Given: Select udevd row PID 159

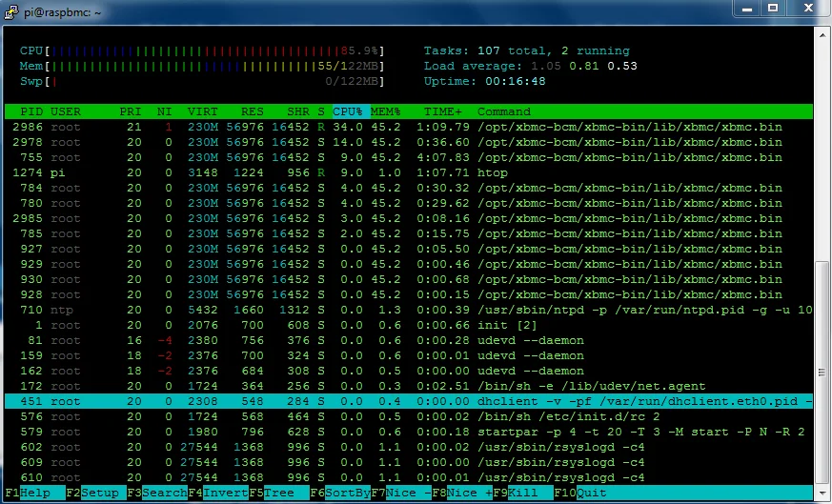Looking at the screenshot, I should (409, 356).
